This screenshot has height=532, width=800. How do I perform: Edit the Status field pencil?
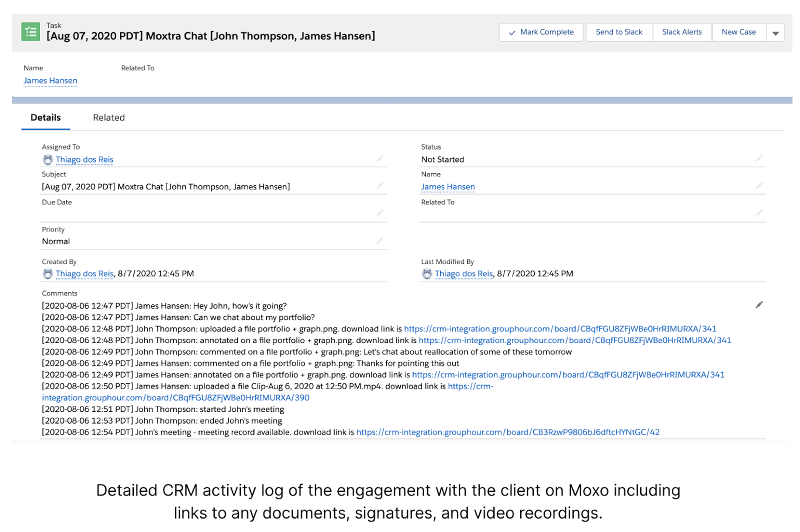759,158
